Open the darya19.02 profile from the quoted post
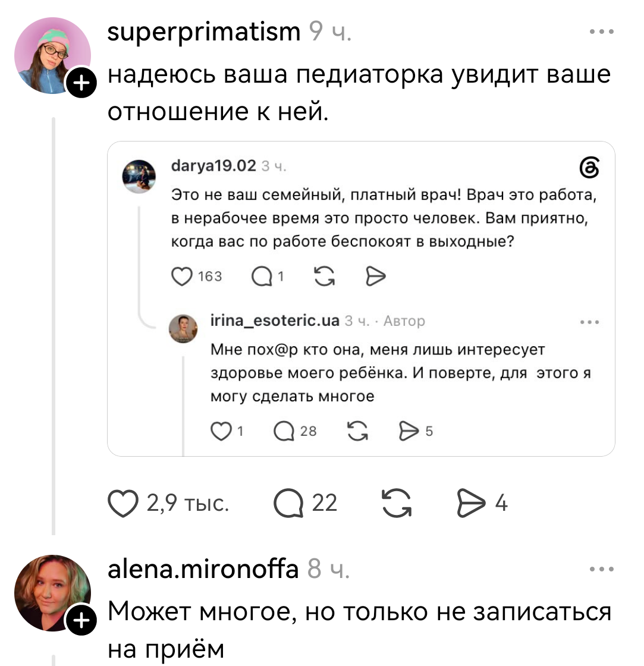The height and width of the screenshot is (666, 644). [x=213, y=166]
